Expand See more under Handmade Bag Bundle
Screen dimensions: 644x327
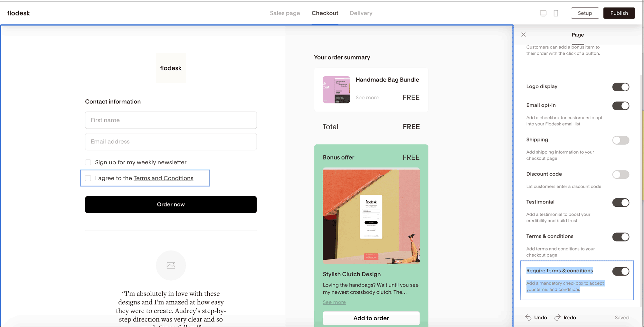tap(367, 98)
